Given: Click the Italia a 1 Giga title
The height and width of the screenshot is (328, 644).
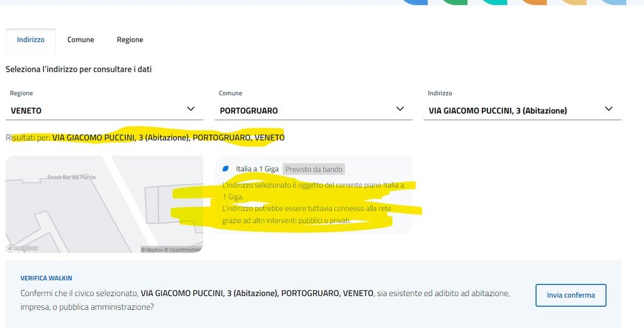Looking at the screenshot, I should (x=257, y=169).
